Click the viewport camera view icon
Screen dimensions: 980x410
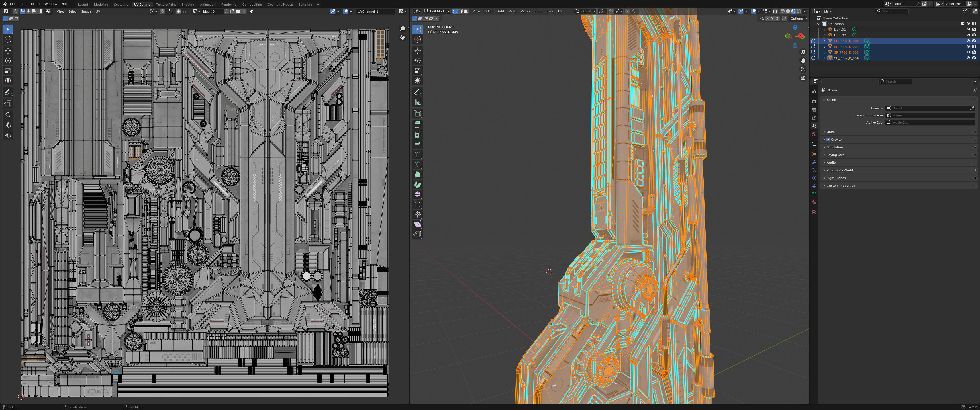(x=803, y=69)
